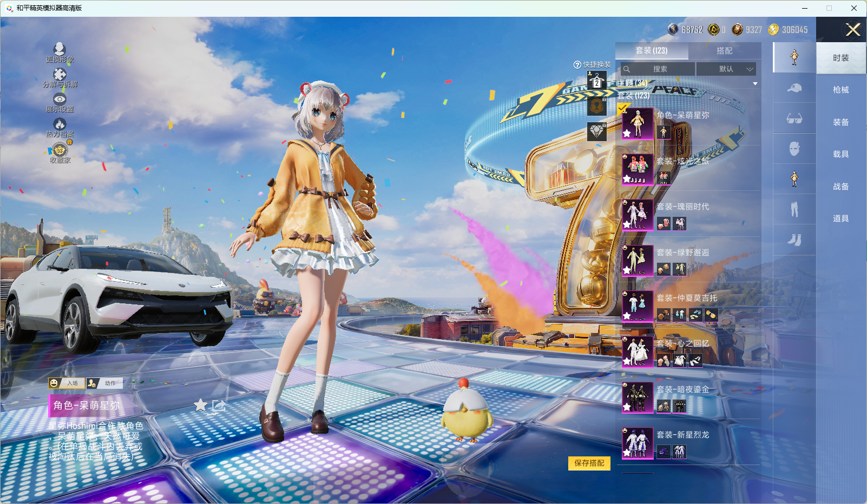Screen dimensions: 867x504
Task: Click the armor piece icon under 套装-暗夜鎏金
Action: 680,406
